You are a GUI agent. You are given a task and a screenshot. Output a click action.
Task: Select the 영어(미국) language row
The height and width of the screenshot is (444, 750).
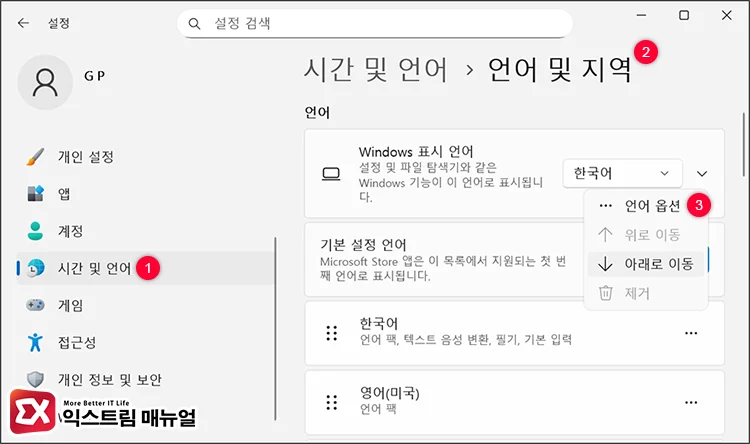point(515,402)
